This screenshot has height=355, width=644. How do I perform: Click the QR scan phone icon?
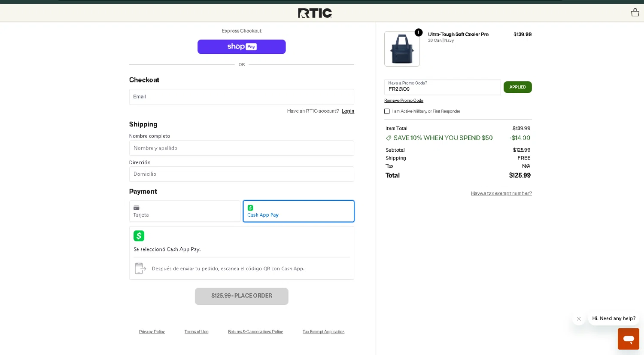pyautogui.click(x=140, y=269)
